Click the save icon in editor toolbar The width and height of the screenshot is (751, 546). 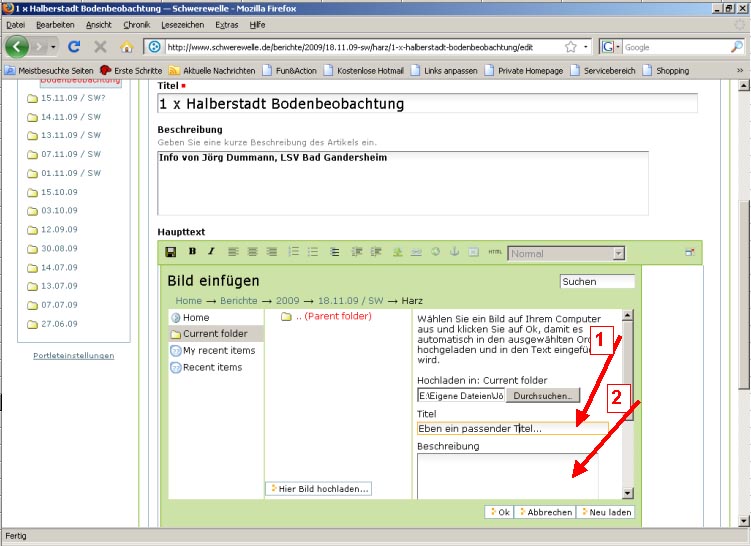[x=171, y=252]
